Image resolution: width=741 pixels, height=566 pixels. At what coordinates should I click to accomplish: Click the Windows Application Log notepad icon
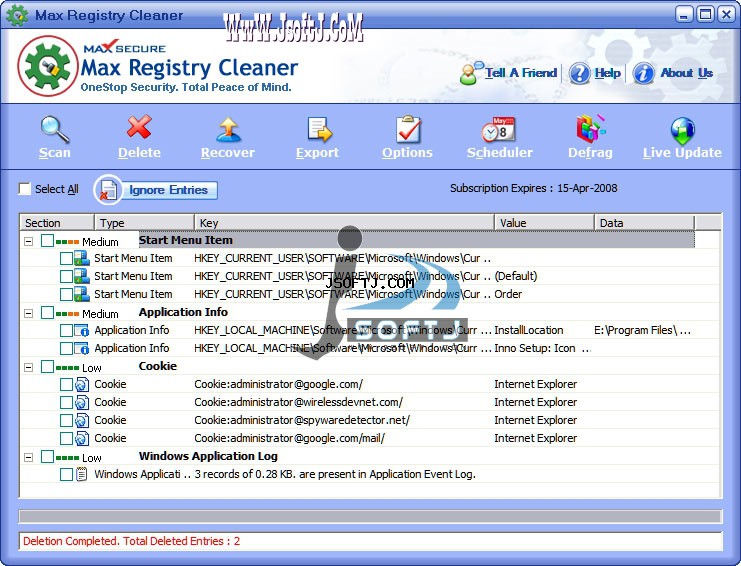(81, 474)
